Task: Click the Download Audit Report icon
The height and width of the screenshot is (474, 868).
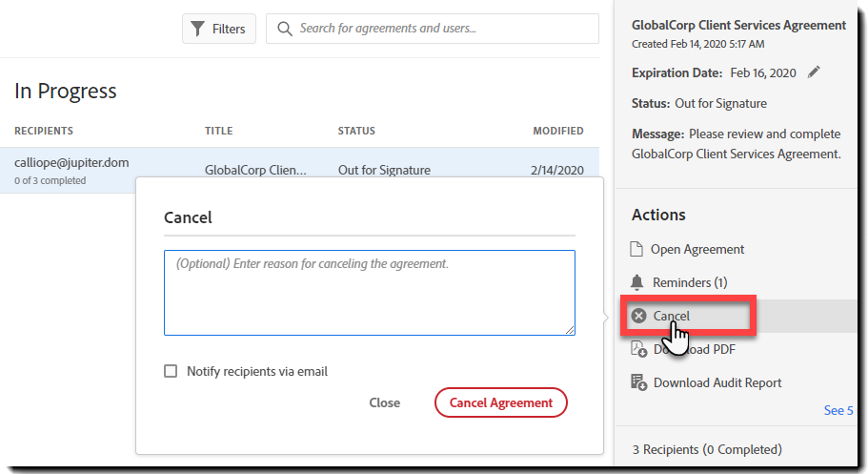Action: tap(638, 382)
